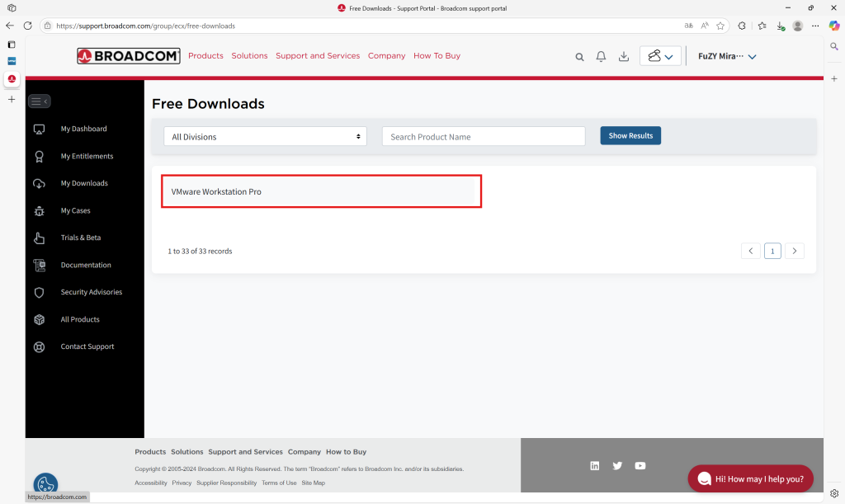Start chat via Hi! How may I help you?

(750, 478)
